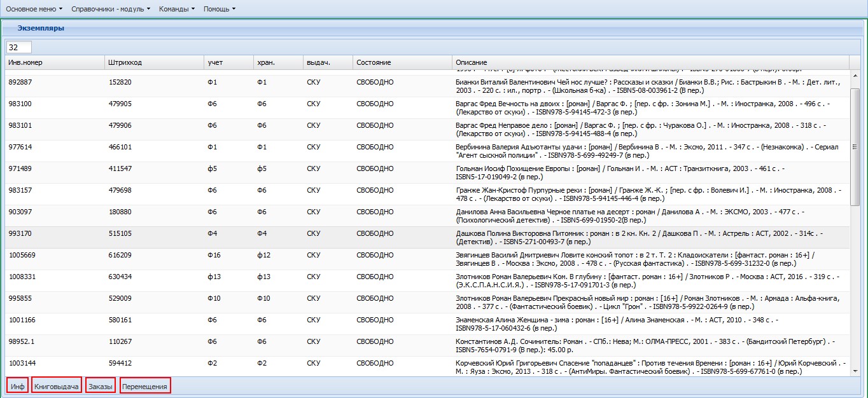Click the Инф button
The width and height of the screenshot is (868, 398).
(17, 386)
